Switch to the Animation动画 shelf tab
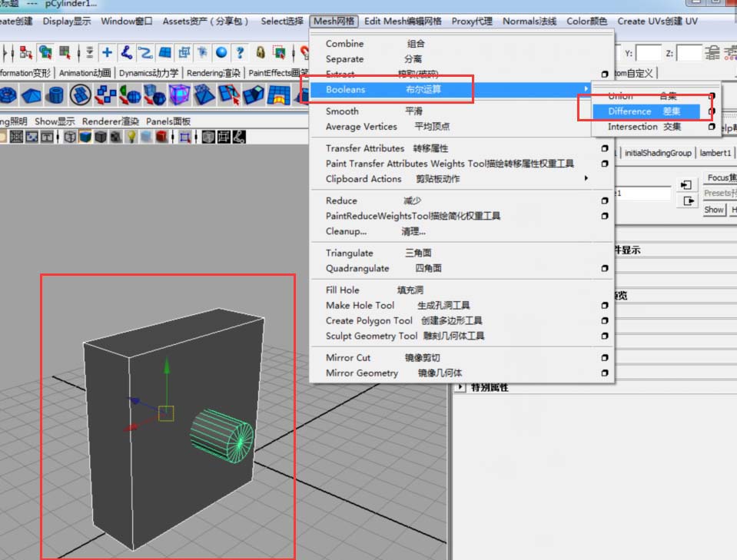Screen dimensions: 737x560 [x=85, y=73]
